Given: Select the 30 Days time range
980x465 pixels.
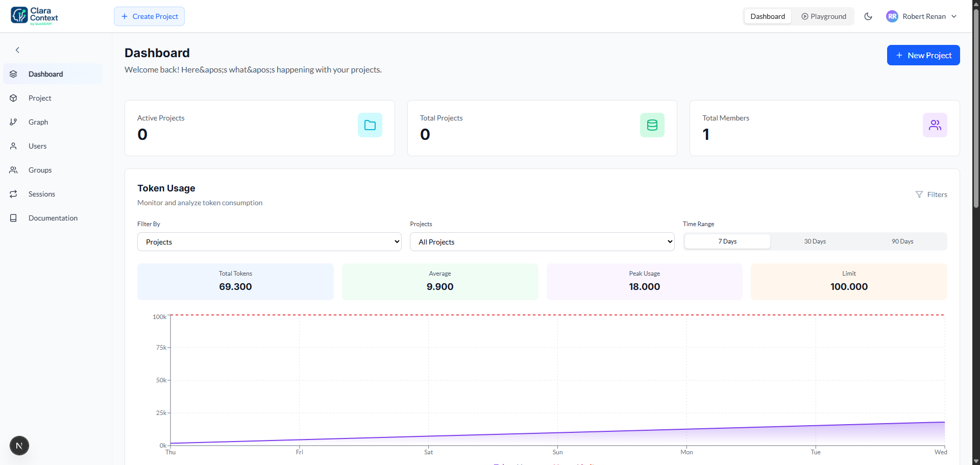Looking at the screenshot, I should (814, 241).
